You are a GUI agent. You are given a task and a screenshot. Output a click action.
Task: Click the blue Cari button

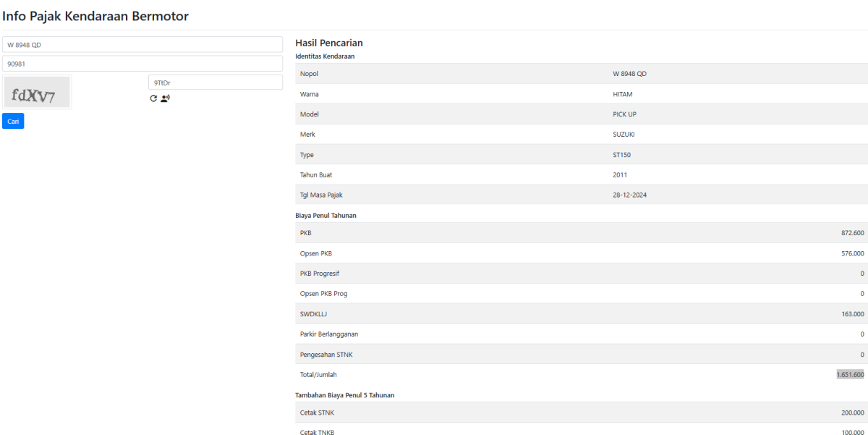(13, 121)
